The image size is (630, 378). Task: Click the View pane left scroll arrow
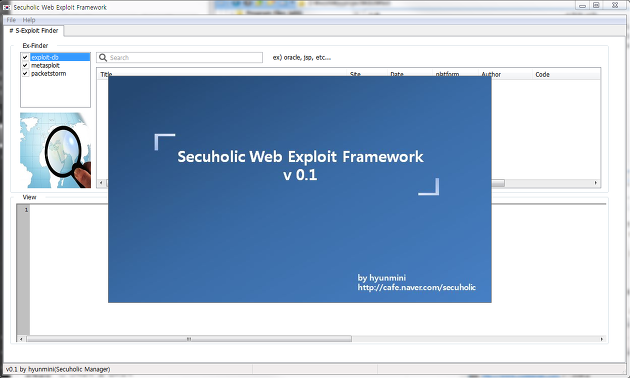point(21,339)
